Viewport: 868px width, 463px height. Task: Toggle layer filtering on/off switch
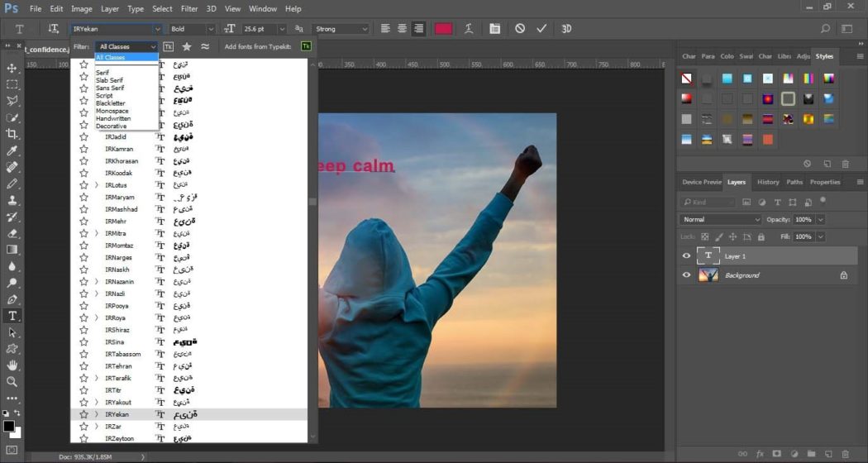click(x=823, y=200)
